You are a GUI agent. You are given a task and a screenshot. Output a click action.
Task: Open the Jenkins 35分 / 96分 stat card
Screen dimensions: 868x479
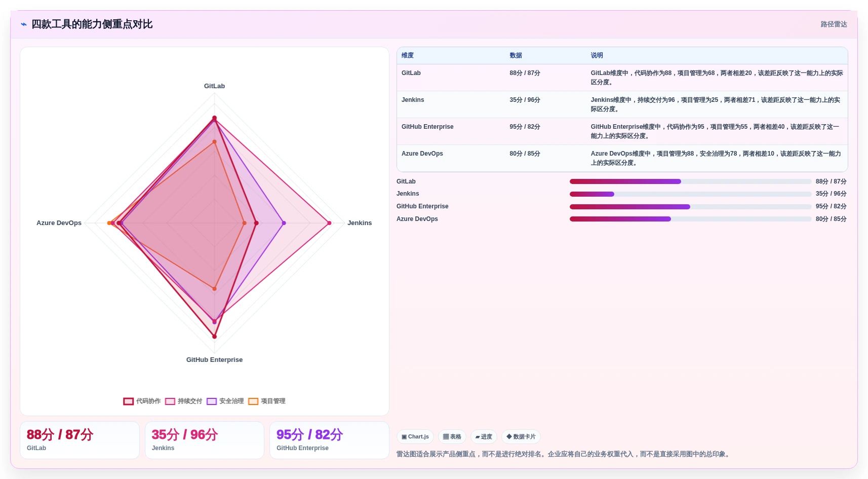click(x=205, y=440)
